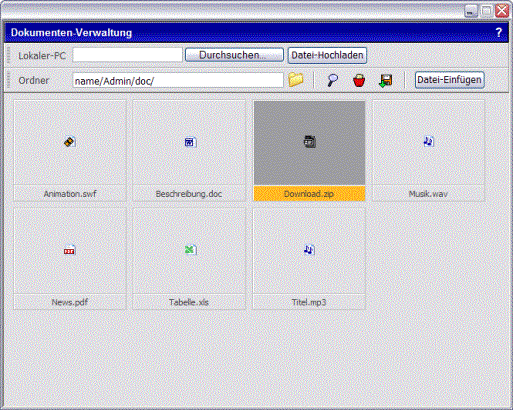This screenshot has height=410, width=513.
Task: Click the red trash delete icon
Action: pos(359,81)
